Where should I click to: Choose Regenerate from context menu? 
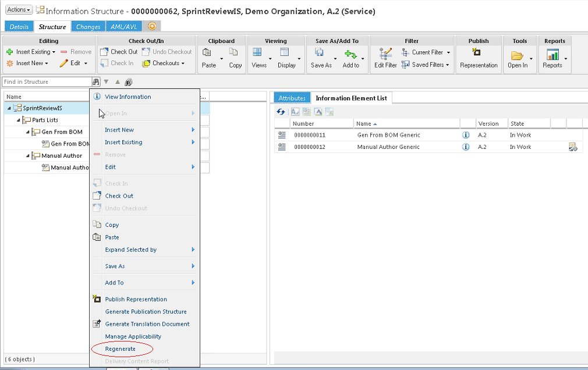coord(121,349)
